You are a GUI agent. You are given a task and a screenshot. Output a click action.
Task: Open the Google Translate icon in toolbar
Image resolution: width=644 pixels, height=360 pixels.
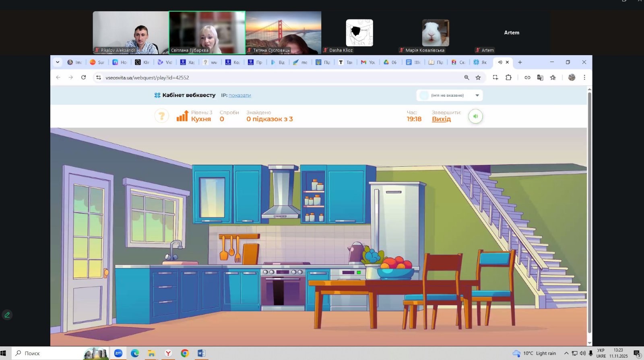click(x=540, y=78)
